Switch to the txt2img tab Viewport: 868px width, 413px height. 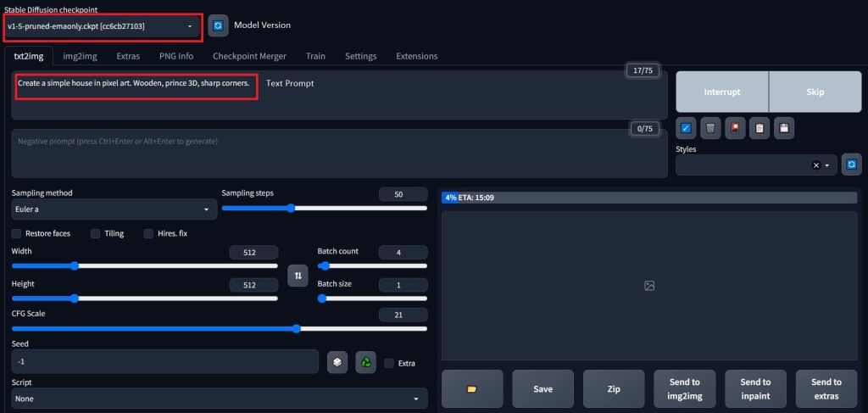pyautogui.click(x=28, y=56)
